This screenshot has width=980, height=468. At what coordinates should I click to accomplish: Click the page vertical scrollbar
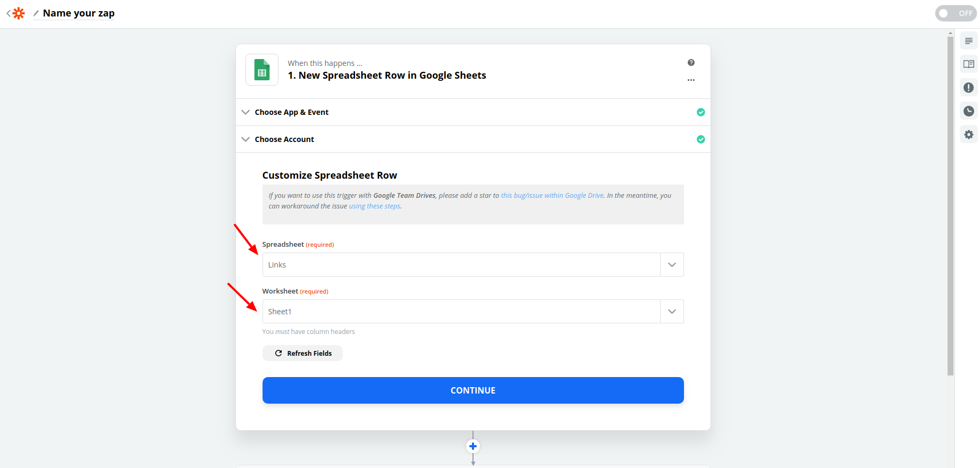point(951,206)
